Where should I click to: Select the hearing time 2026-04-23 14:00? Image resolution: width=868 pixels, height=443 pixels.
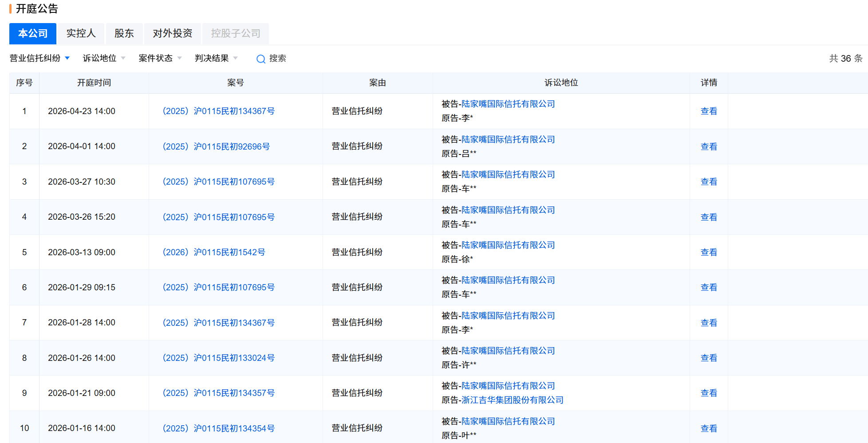pos(82,111)
